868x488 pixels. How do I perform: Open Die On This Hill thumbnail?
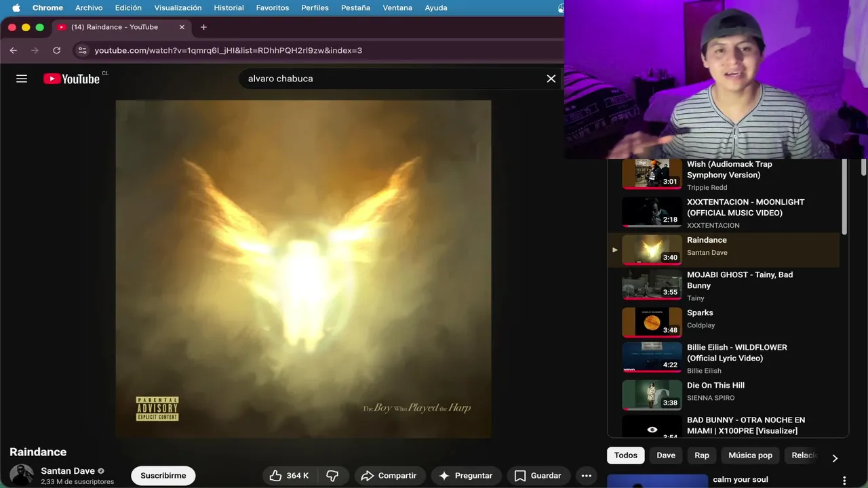click(652, 395)
